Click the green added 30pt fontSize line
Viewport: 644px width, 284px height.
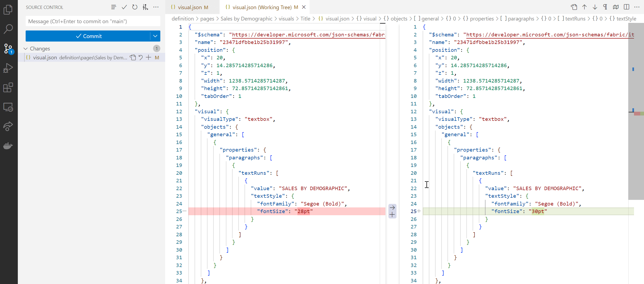(x=528, y=211)
